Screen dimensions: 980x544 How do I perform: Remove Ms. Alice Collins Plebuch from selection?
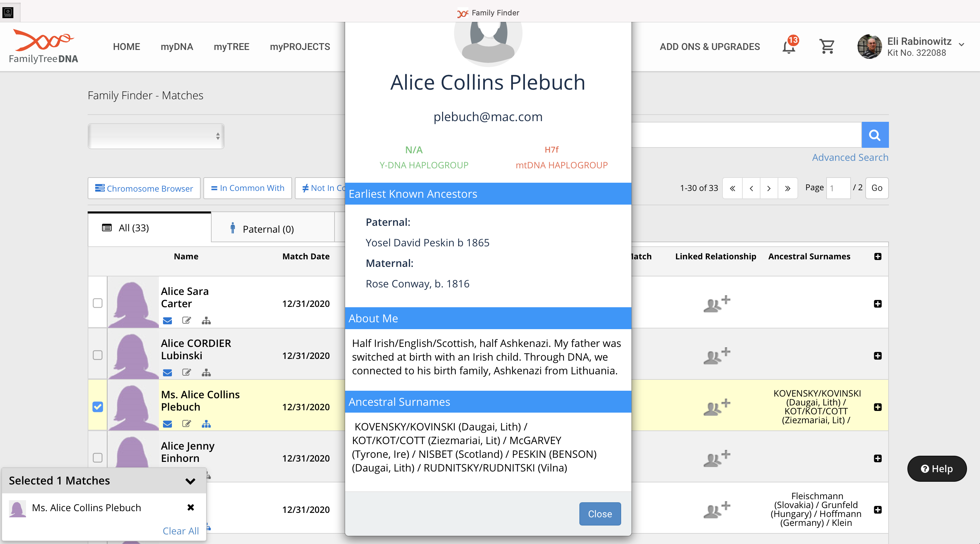[191, 507]
